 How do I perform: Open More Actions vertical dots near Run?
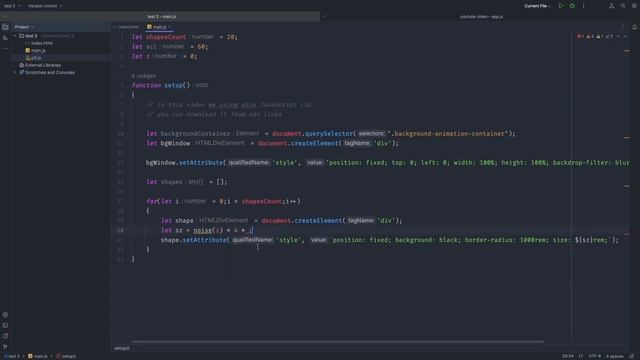point(584,6)
